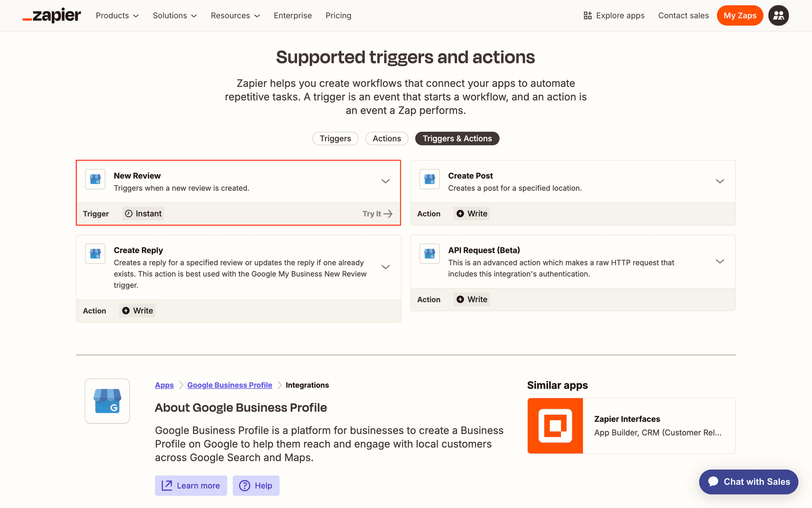Click the question mark Help icon
812x508 pixels.
coord(244,486)
